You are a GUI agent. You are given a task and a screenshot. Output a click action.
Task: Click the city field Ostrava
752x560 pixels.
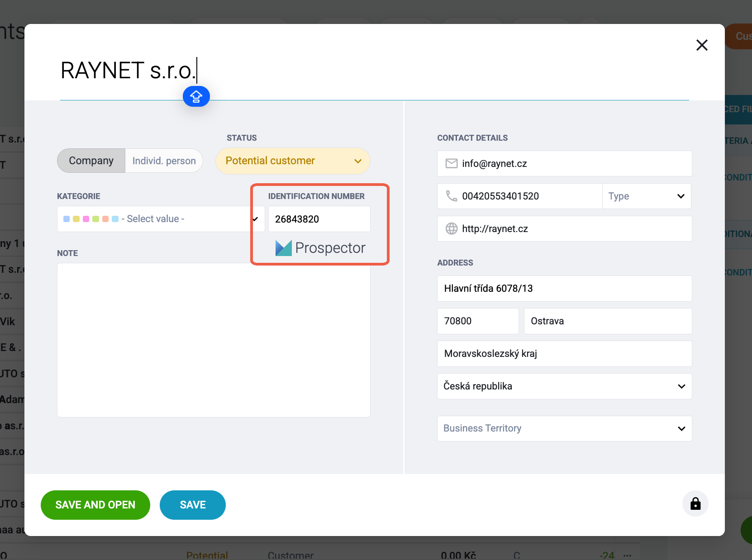(608, 321)
